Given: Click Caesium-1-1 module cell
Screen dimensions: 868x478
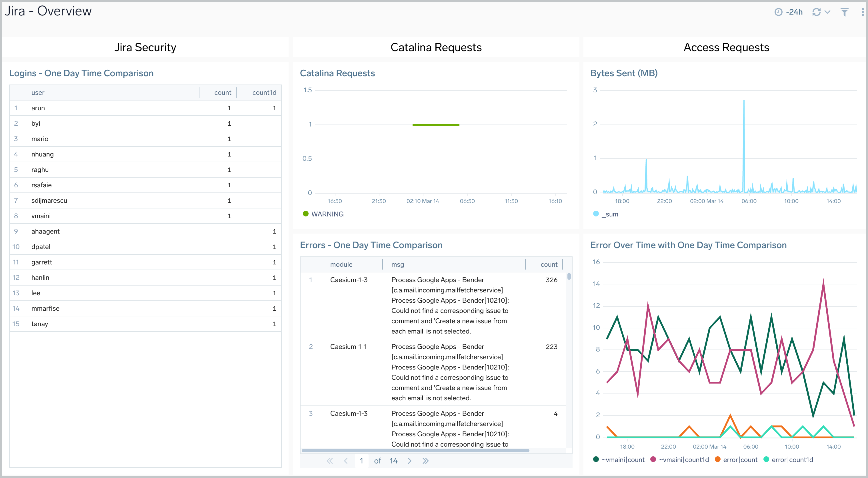Looking at the screenshot, I should coord(348,347).
